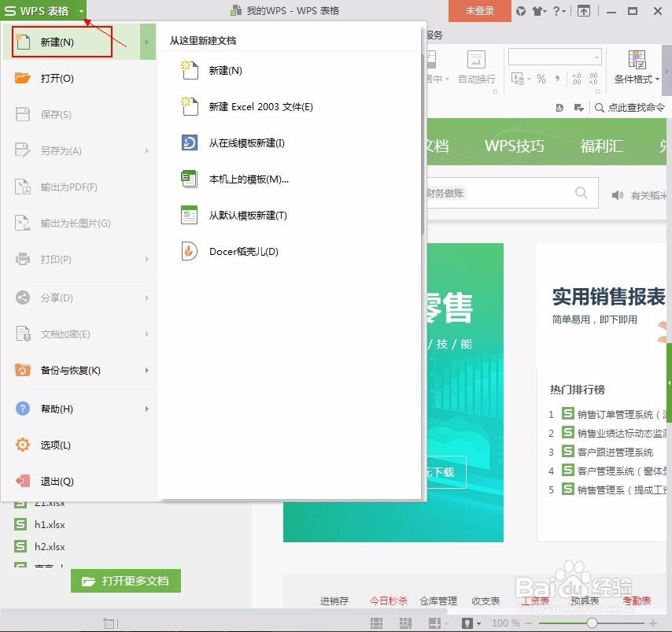Image resolution: width=672 pixels, height=632 pixels.
Task: Move the zoom slider handle
Action: [x=592, y=623]
